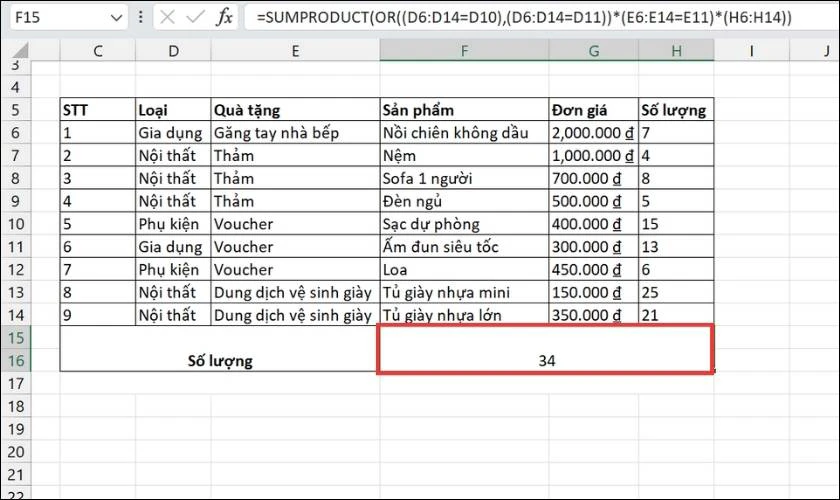Click the Loại header cell
The image size is (840, 500).
[x=173, y=110]
